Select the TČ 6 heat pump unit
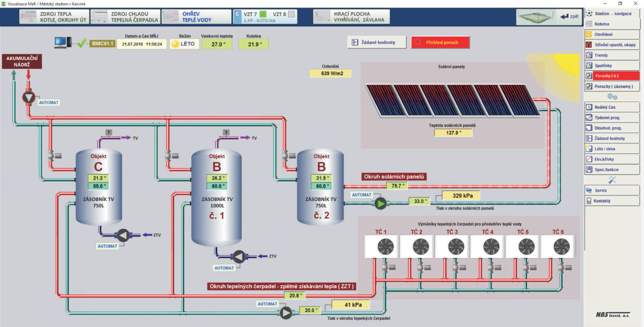This screenshot has height=327, width=644. pos(561,246)
